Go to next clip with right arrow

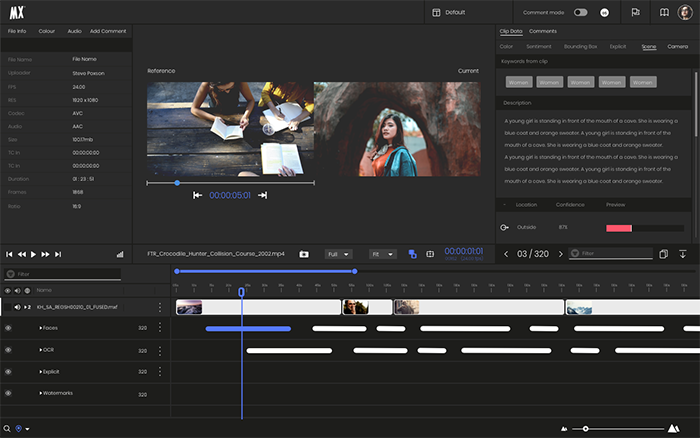pos(560,254)
